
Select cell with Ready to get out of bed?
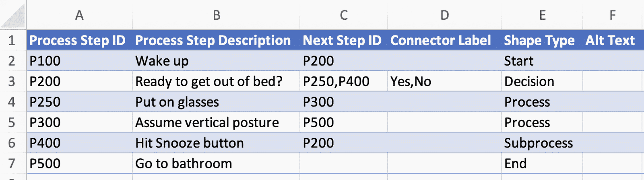coord(209,81)
